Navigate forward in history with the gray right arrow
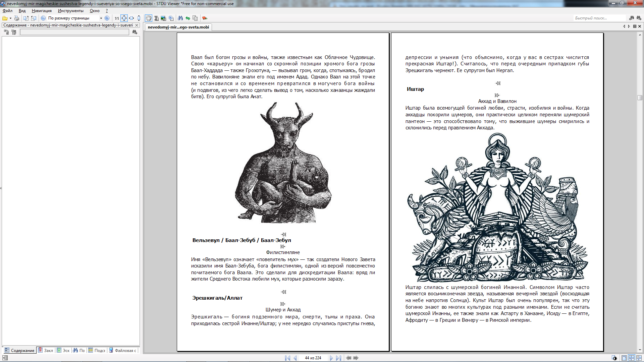This screenshot has height=362, width=644. 356,358
